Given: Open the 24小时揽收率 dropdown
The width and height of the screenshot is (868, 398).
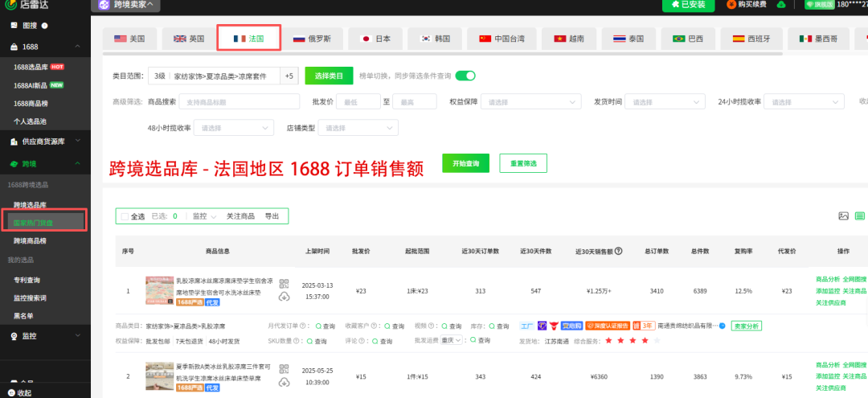Looking at the screenshot, I should pos(805,102).
